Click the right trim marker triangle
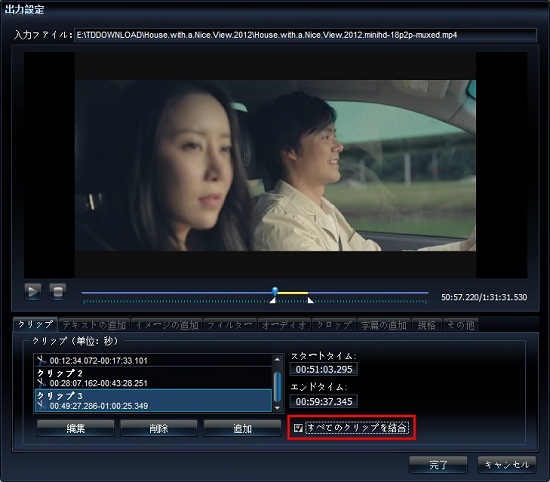This screenshot has height=482, width=550. pos(310,300)
